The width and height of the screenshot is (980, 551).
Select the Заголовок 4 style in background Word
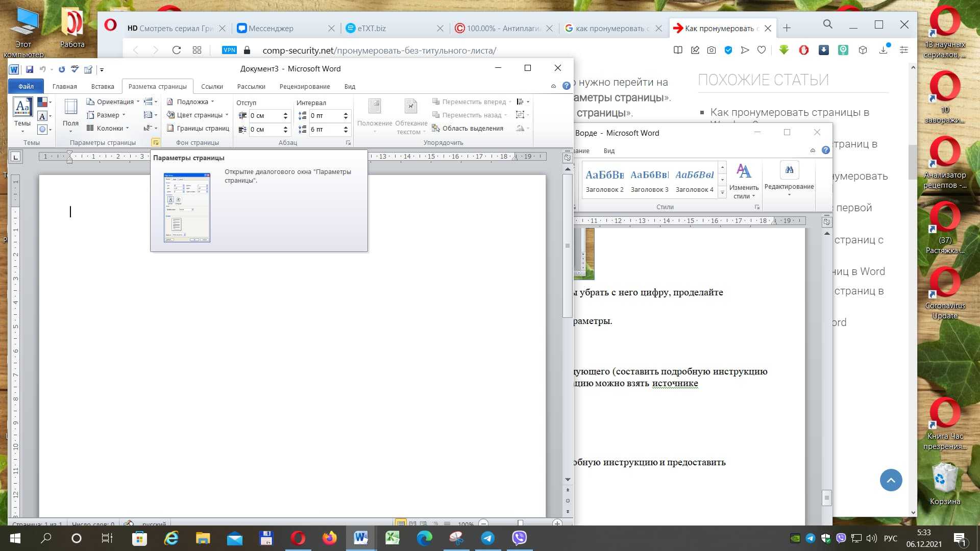click(695, 181)
